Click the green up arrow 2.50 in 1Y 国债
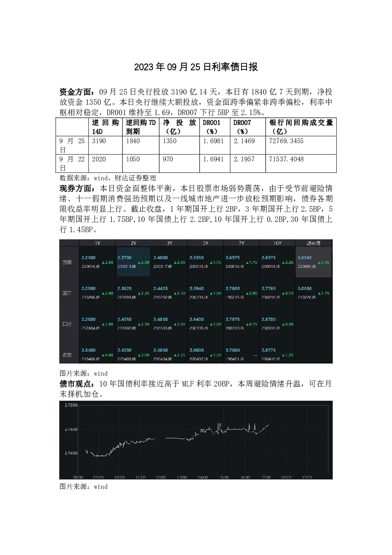The height and width of the screenshot is (555, 392). click(107, 262)
